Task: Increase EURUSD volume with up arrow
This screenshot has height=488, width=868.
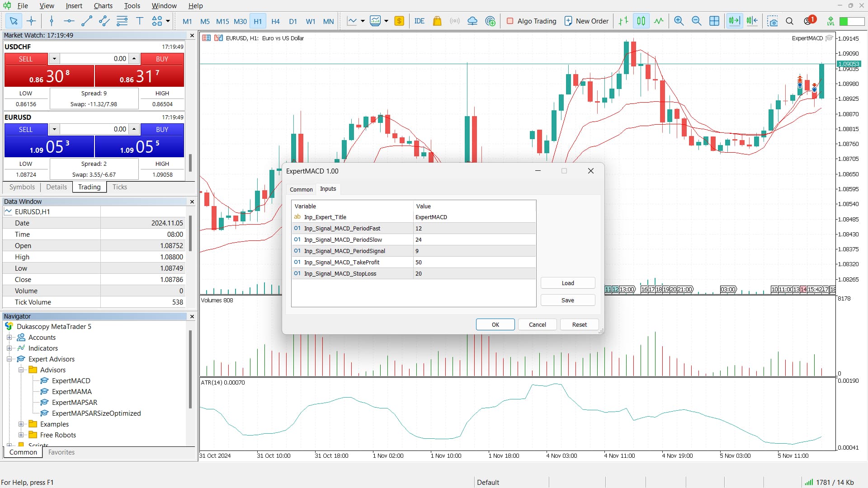Action: click(x=134, y=129)
